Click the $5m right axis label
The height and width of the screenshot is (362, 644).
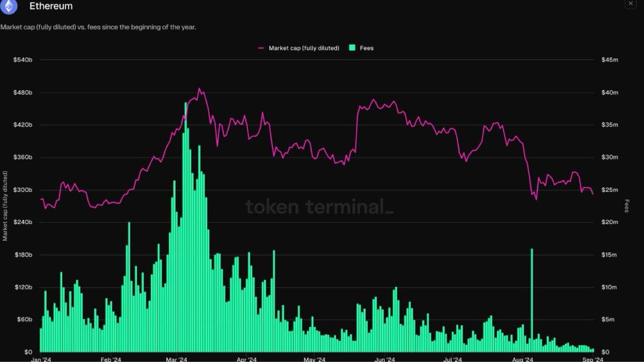[608, 320]
